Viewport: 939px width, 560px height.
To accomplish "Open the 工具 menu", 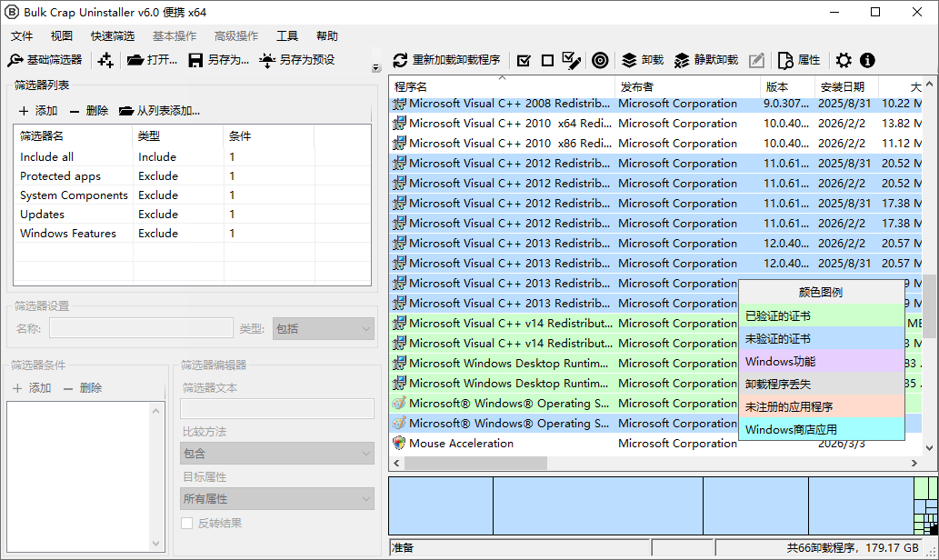I will [286, 35].
